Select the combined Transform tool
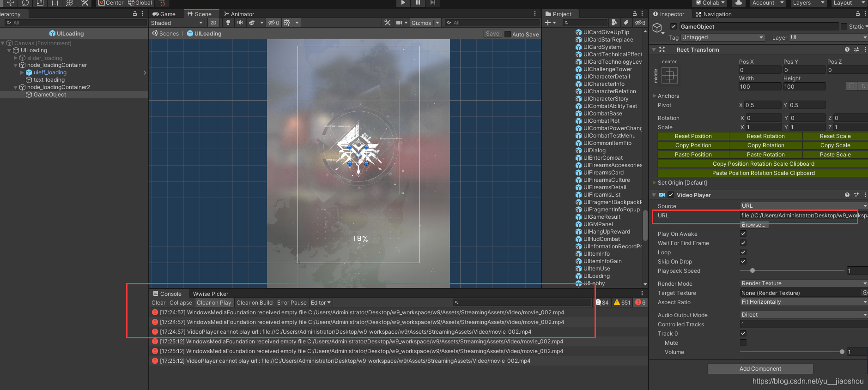Image resolution: width=868 pixels, height=390 pixels. [x=69, y=3]
